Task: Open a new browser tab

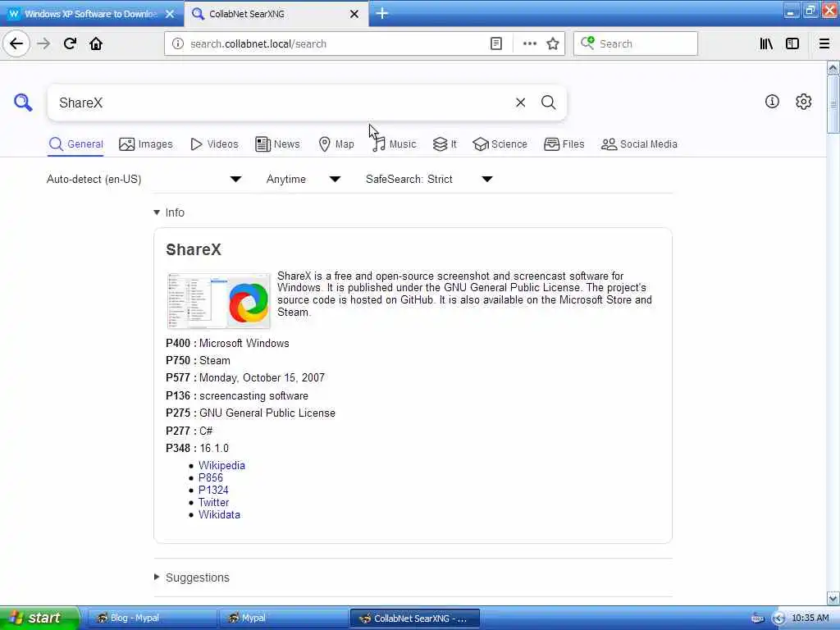Action: point(382,13)
